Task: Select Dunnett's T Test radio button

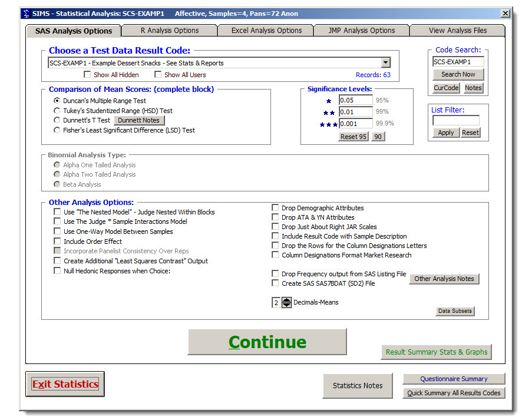Action: point(57,120)
